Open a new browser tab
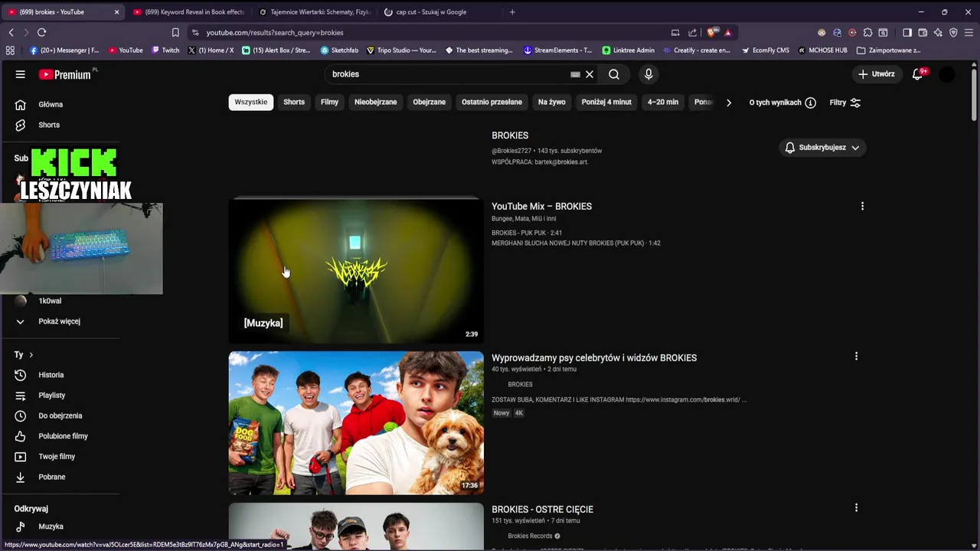Image resolution: width=980 pixels, height=551 pixels. (x=512, y=12)
